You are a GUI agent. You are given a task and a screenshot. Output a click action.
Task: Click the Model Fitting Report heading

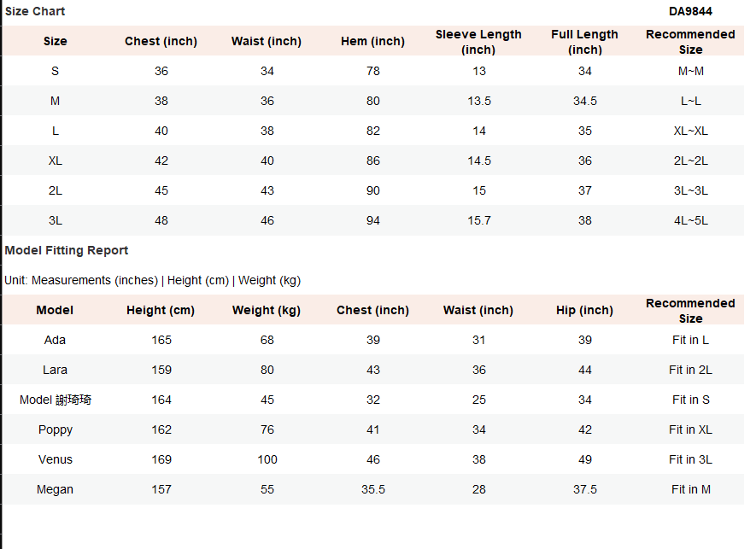(x=67, y=250)
